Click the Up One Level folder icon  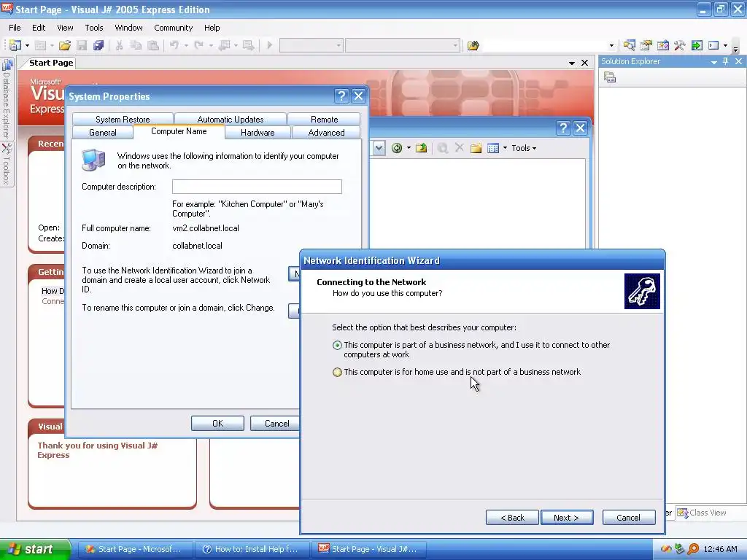[421, 148]
